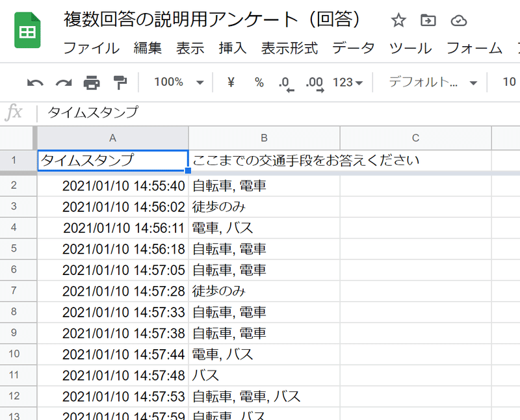The image size is (520, 420).
Task: Select cell with 2021/01/10 14:57:28
Action: [112, 291]
